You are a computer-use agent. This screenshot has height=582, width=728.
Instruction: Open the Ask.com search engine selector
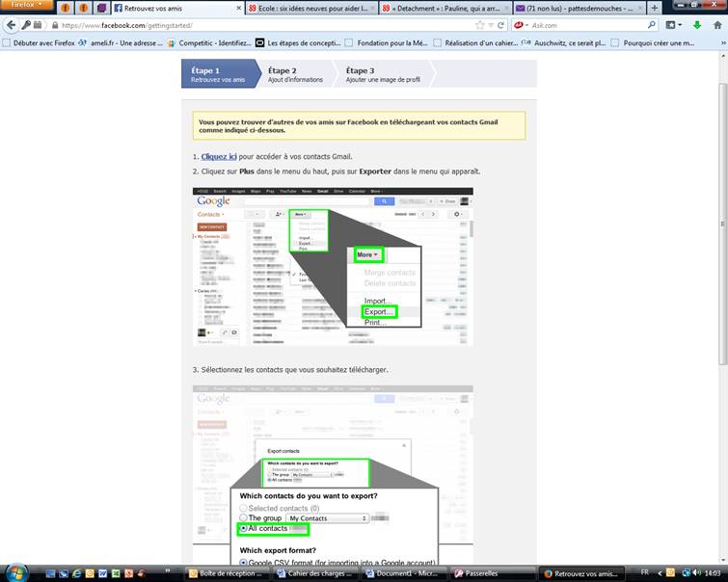coord(521,25)
